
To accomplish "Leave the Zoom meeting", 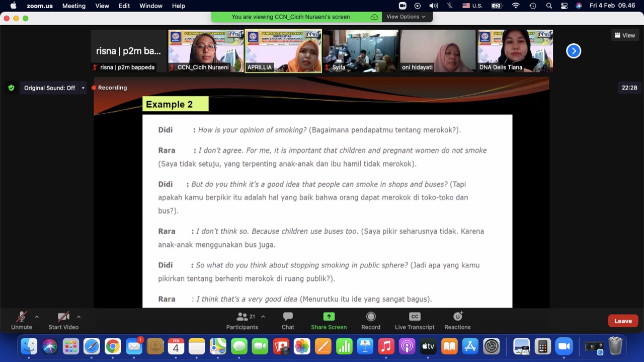I will (x=623, y=321).
